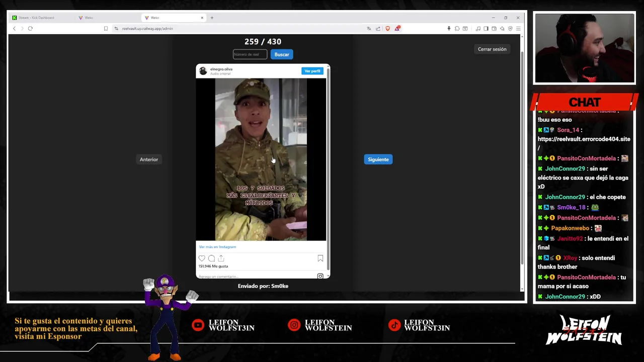Toggle the browser sidebar panel icon

(486, 29)
